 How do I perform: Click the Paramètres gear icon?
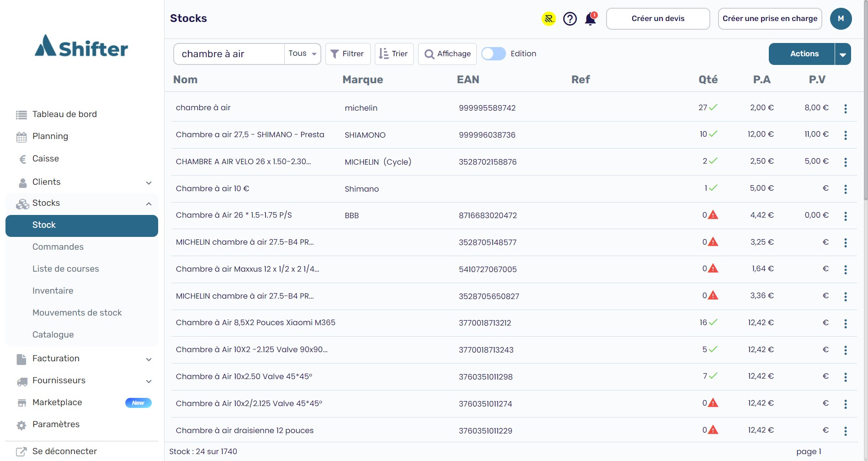click(21, 425)
